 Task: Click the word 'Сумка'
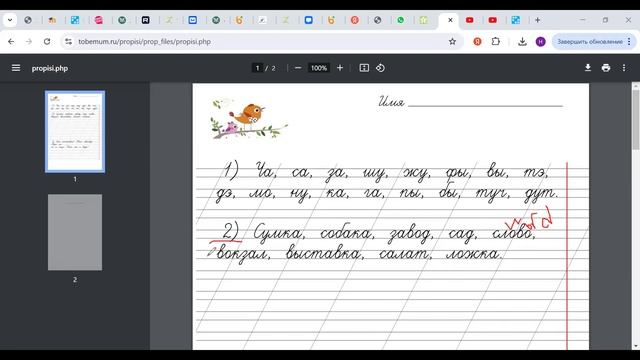[x=279, y=232]
